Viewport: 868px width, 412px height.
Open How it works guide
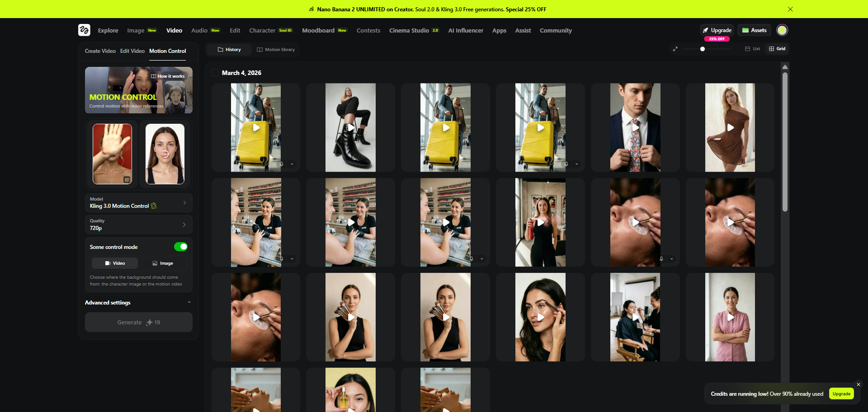(168, 76)
